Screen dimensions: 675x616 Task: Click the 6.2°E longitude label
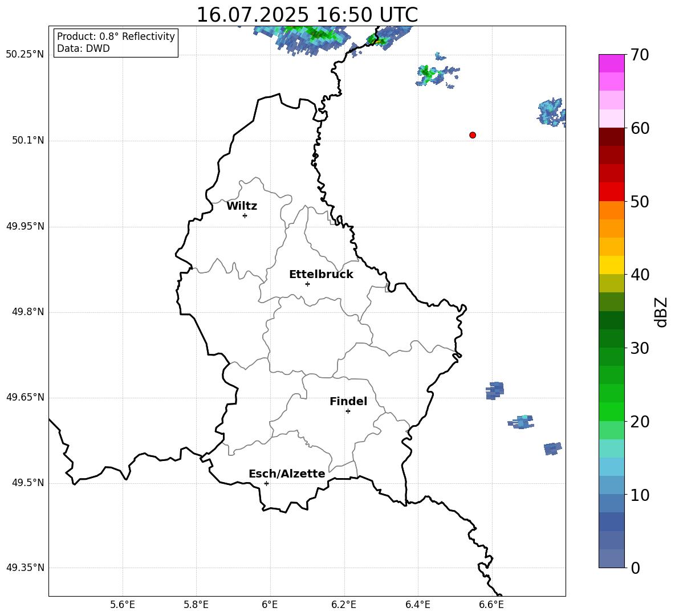point(344,605)
